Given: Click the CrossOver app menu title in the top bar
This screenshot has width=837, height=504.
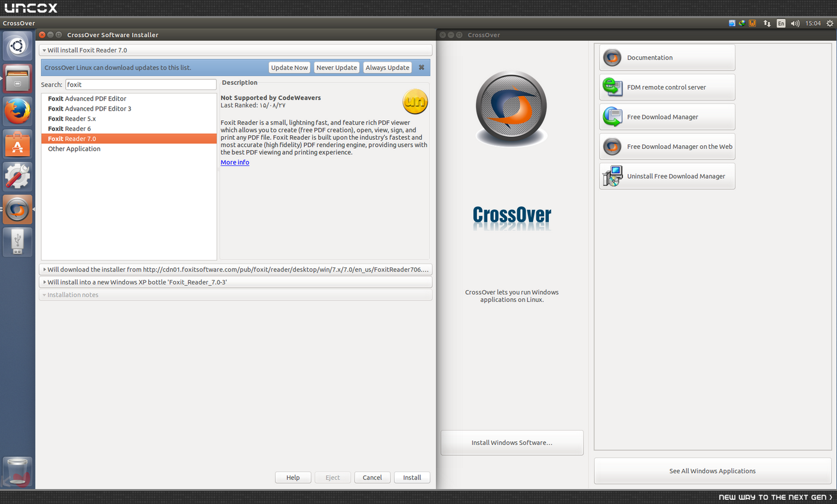Looking at the screenshot, I should 19,23.
